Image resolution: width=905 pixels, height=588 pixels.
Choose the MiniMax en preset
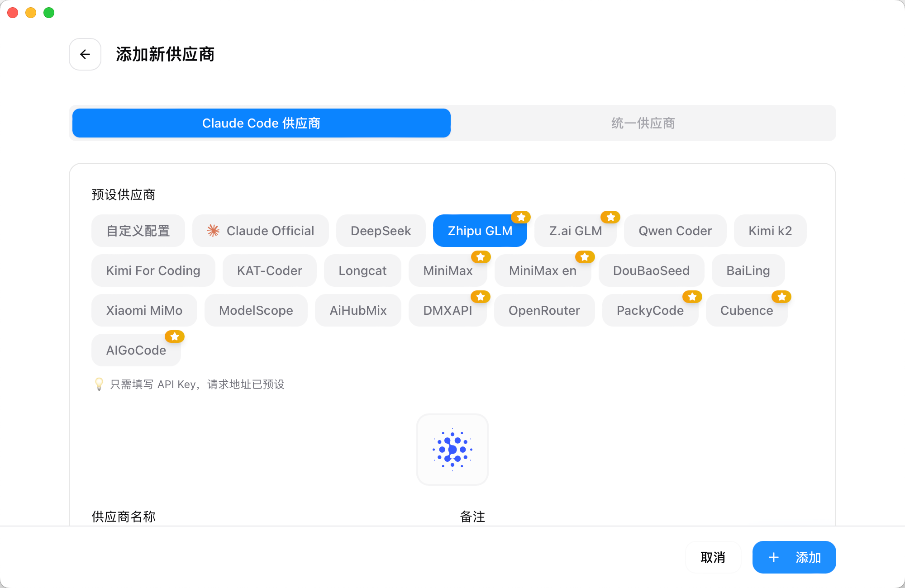543,270
